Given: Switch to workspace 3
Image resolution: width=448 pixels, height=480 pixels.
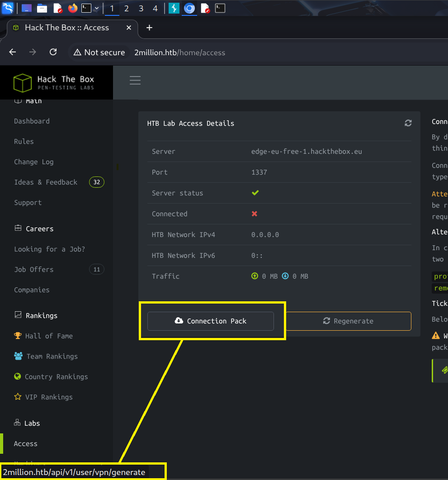Looking at the screenshot, I should point(141,9).
